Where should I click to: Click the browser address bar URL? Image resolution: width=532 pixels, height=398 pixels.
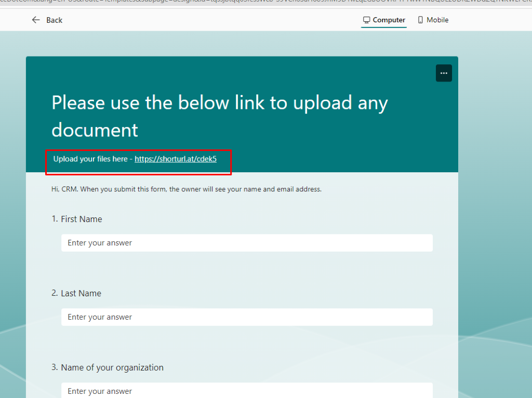click(260, 3)
